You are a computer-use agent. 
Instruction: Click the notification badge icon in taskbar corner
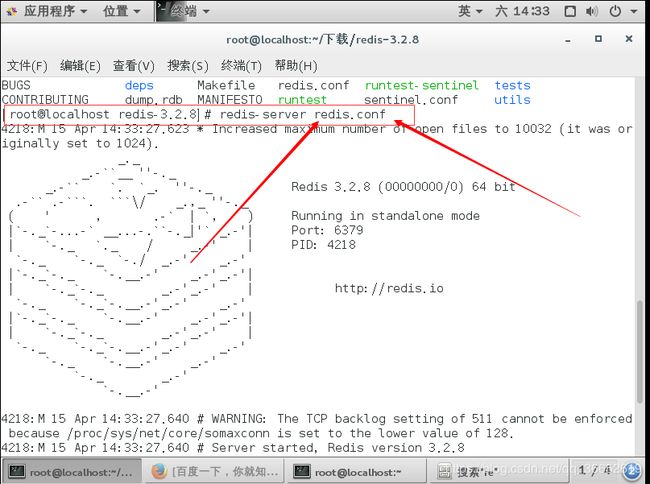click(x=633, y=471)
